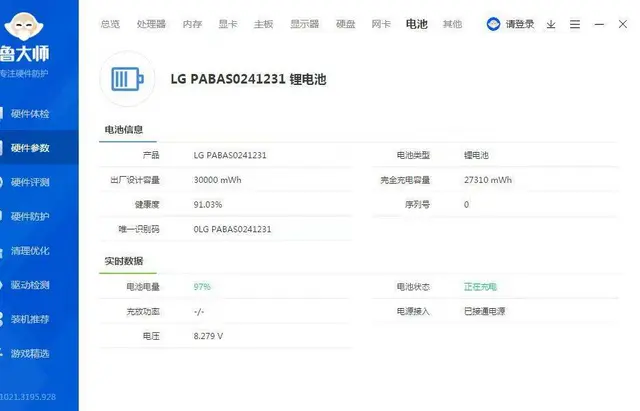Open the hamburger menu icon
Screen dimensions: 640x411
(575, 24)
